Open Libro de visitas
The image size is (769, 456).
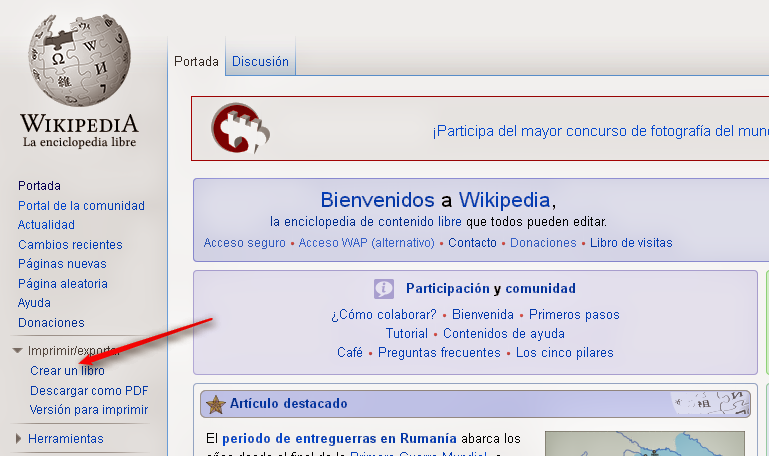(631, 243)
